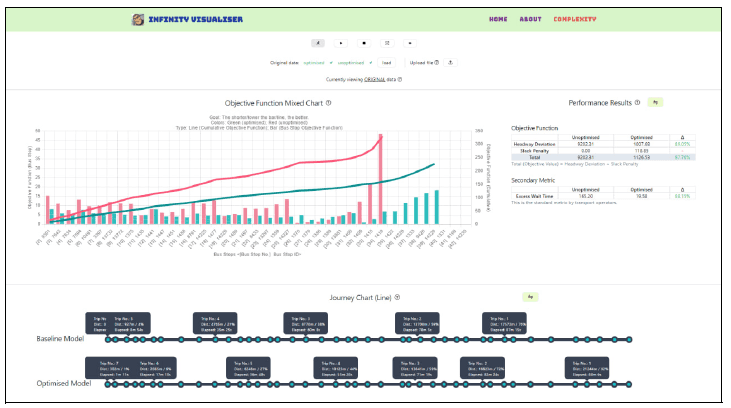731x408 pixels.
Task: Toggle the green swap button beside Performance Results
Action: (x=655, y=102)
